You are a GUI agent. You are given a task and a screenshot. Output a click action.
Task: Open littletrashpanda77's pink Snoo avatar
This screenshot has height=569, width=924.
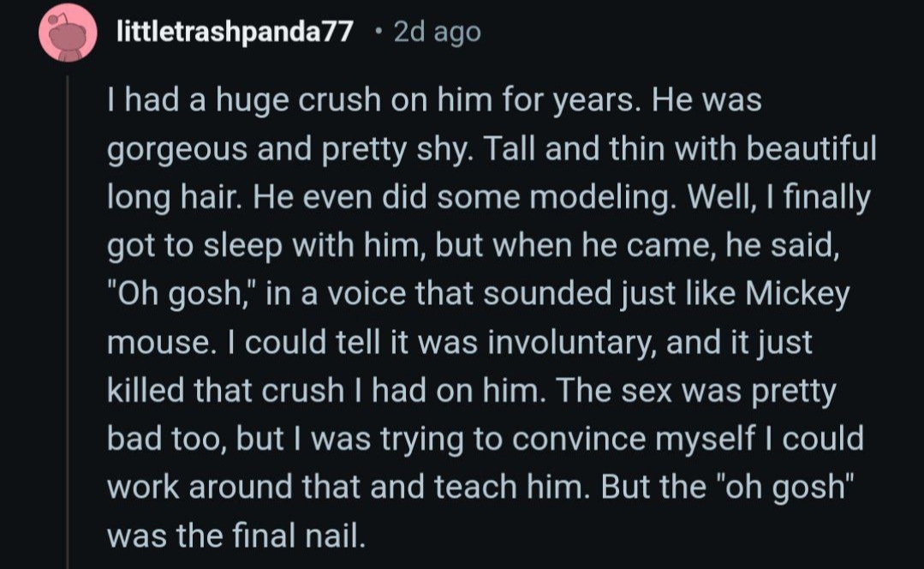[68, 33]
